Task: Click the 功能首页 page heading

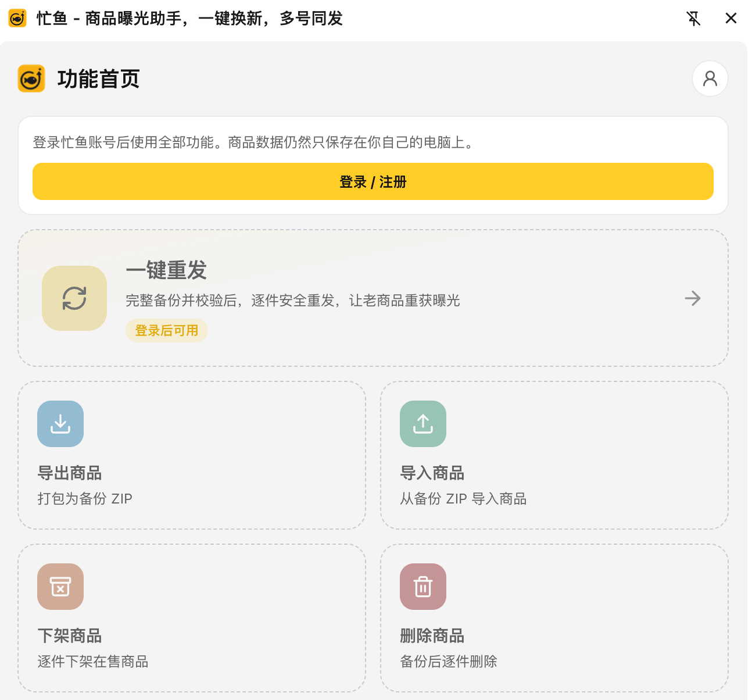Action: coord(99,79)
